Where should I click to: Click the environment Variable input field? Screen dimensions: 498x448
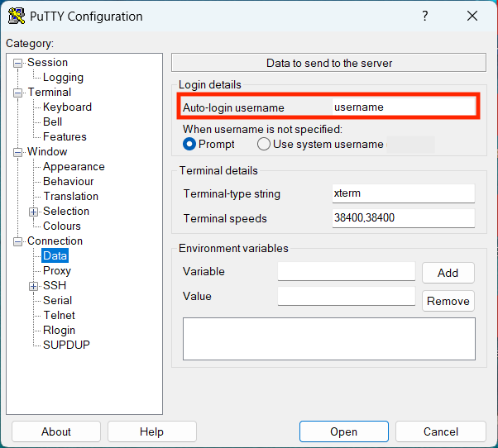coord(347,271)
